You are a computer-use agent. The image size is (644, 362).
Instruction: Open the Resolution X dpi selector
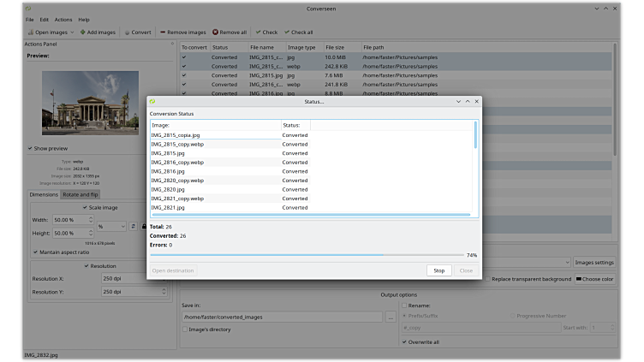(133, 278)
